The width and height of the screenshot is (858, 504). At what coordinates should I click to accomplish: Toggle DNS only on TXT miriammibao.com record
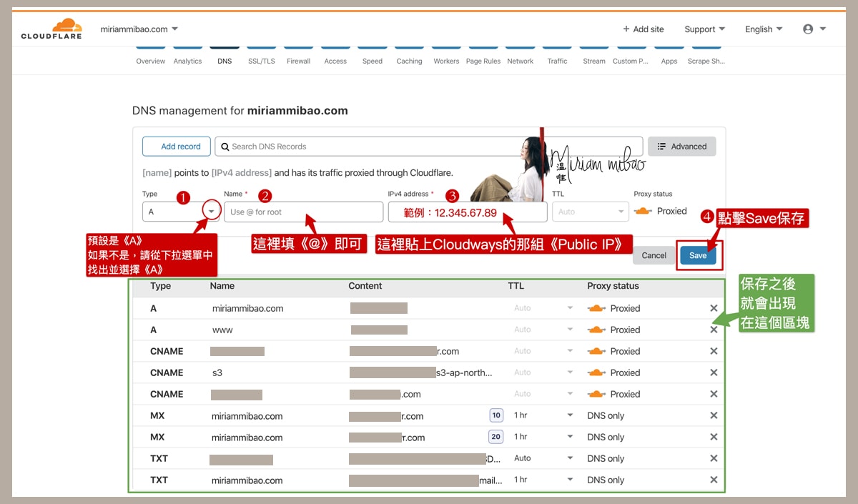coord(606,480)
